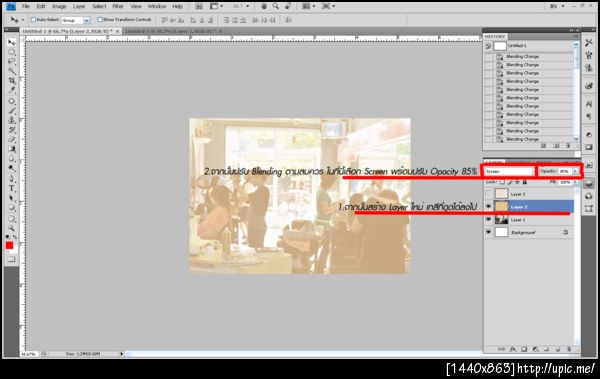Toggle lock transparent pixels

[x=502, y=183]
